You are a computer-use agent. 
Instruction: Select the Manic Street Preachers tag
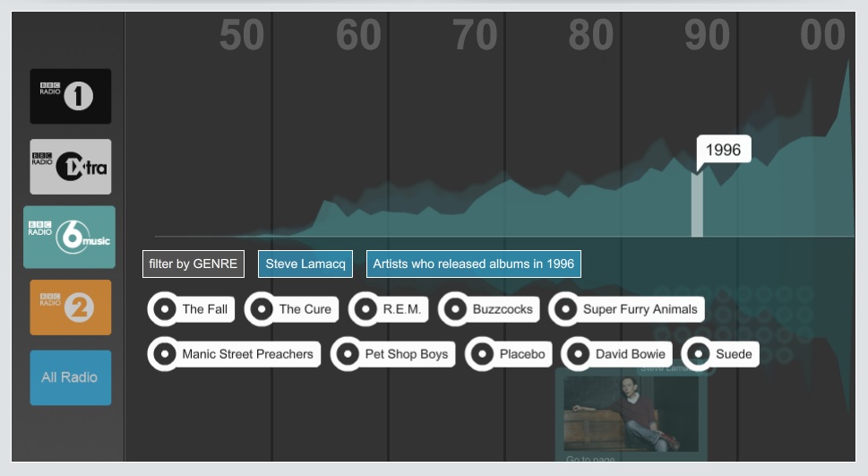247,354
